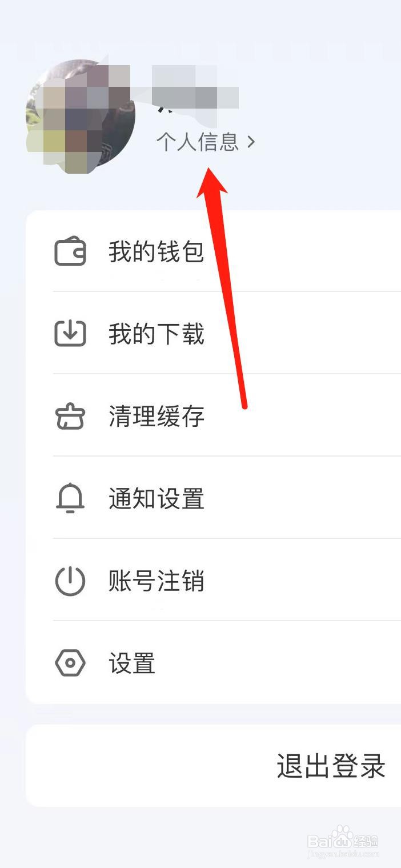Tap the power icon for account cancellation
Viewport: 401px width, 868px height.
click(x=70, y=581)
